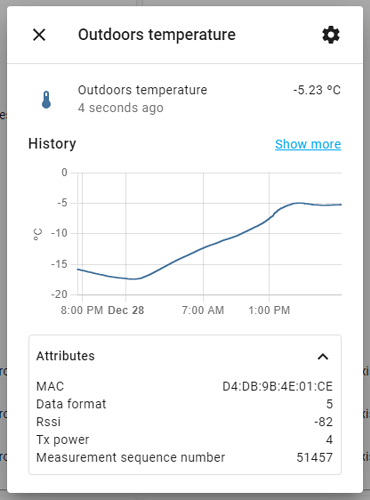Collapse the Attributes section chevron
The width and height of the screenshot is (370, 500).
[x=323, y=357]
